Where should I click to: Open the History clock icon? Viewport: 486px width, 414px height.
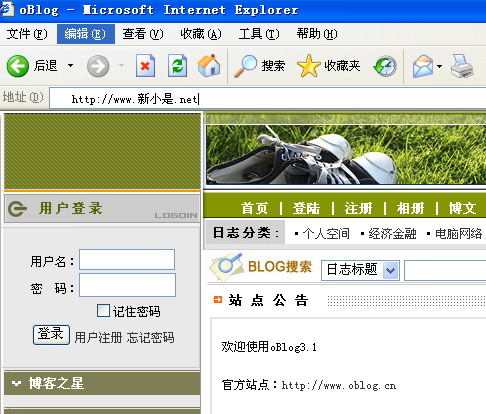click(385, 66)
